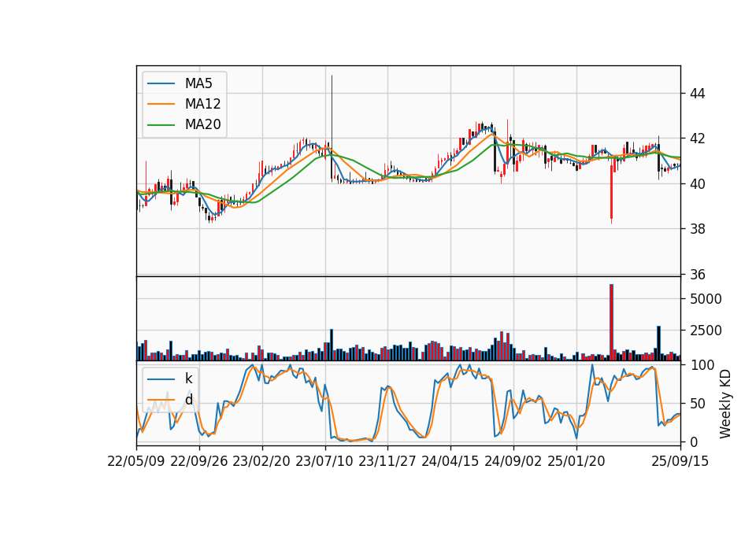Click the 22/09/26 date tick label
The width and height of the screenshot is (756, 543).
tap(199, 461)
